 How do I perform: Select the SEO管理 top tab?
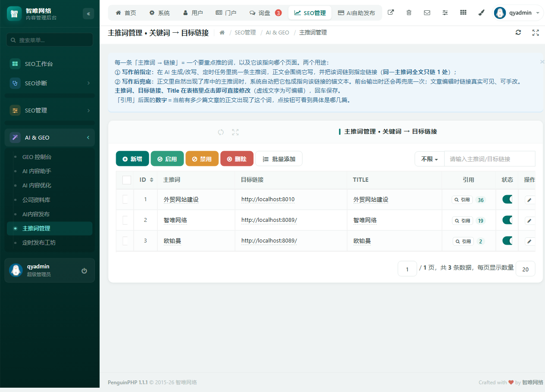point(310,13)
